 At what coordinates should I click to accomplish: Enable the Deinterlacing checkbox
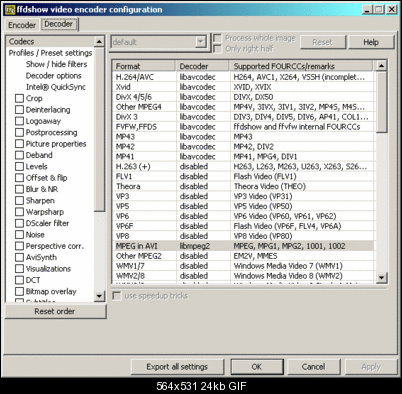pos(20,110)
